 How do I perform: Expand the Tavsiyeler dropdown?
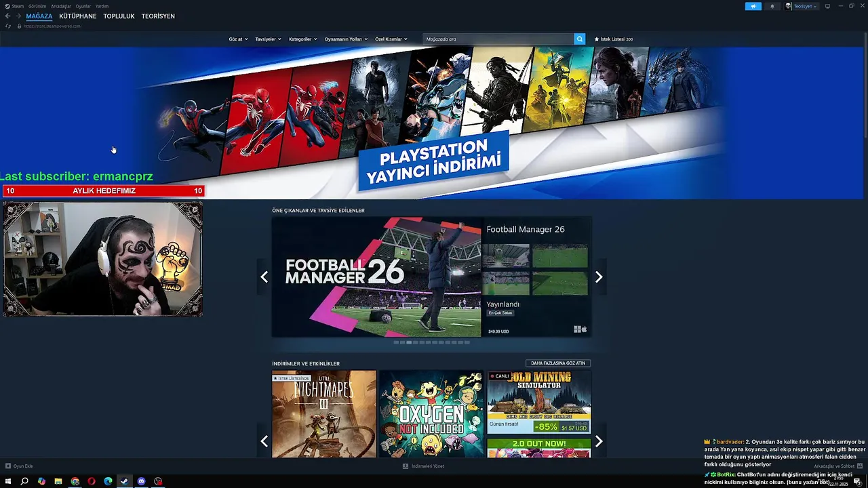(268, 39)
